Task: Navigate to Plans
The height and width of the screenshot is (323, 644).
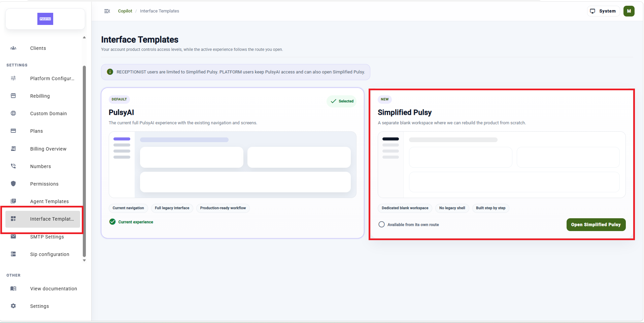Action: point(43,131)
